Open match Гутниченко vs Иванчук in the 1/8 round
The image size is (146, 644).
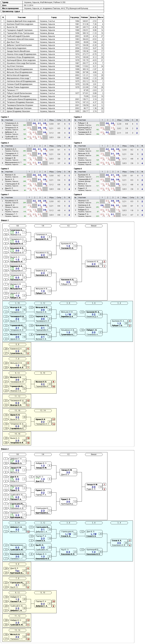17,233
